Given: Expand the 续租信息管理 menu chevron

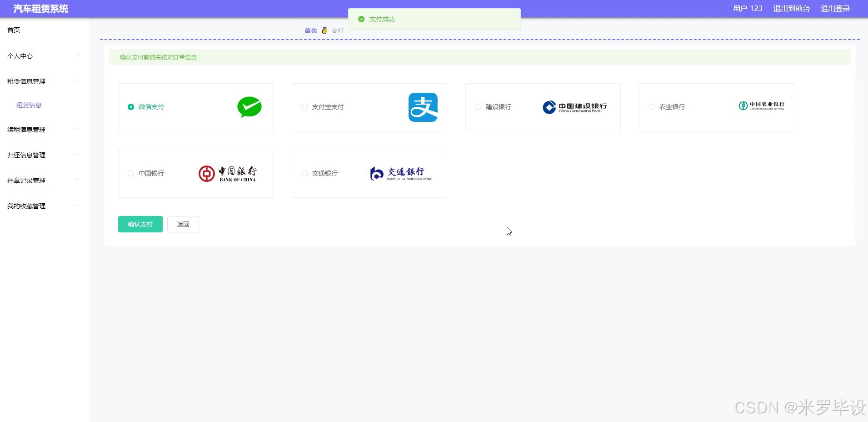Looking at the screenshot, I should tap(77, 129).
